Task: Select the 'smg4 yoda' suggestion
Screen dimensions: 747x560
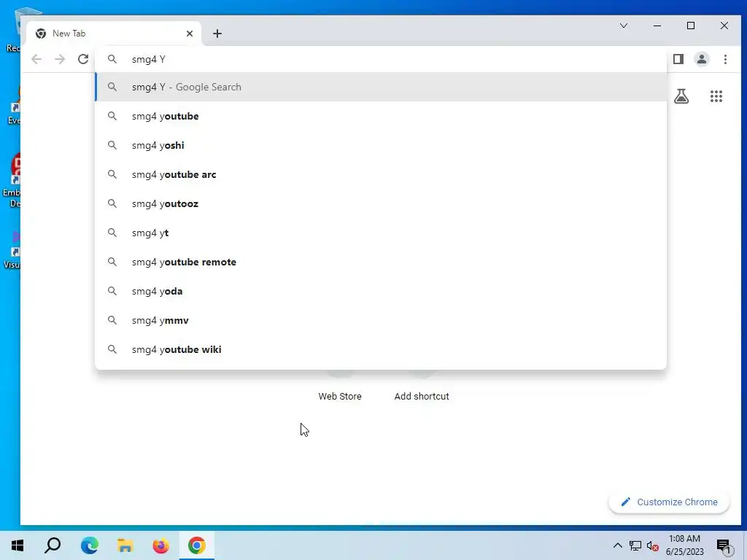Action: pos(381,291)
